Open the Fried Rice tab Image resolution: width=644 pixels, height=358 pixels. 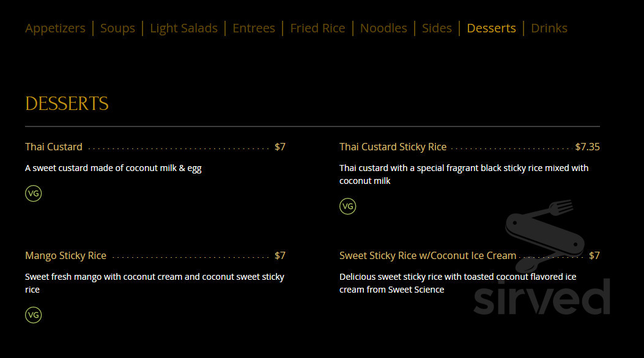click(x=317, y=28)
